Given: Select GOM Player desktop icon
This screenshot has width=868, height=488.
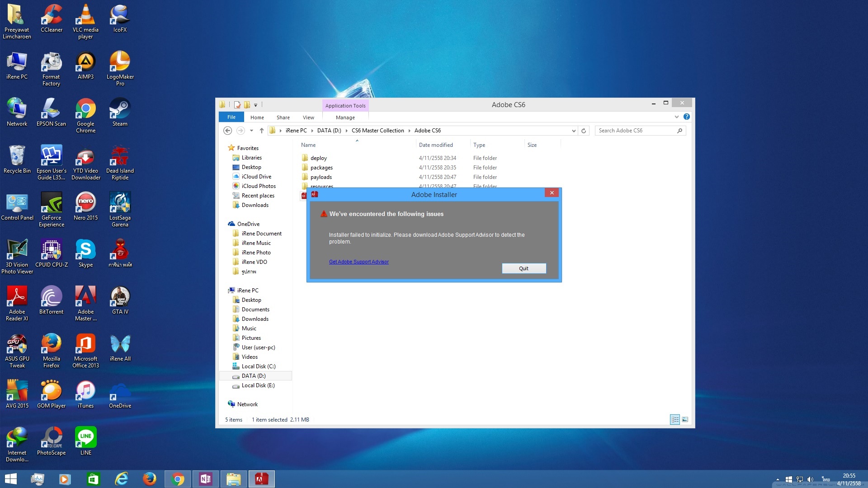Looking at the screenshot, I should (x=51, y=394).
